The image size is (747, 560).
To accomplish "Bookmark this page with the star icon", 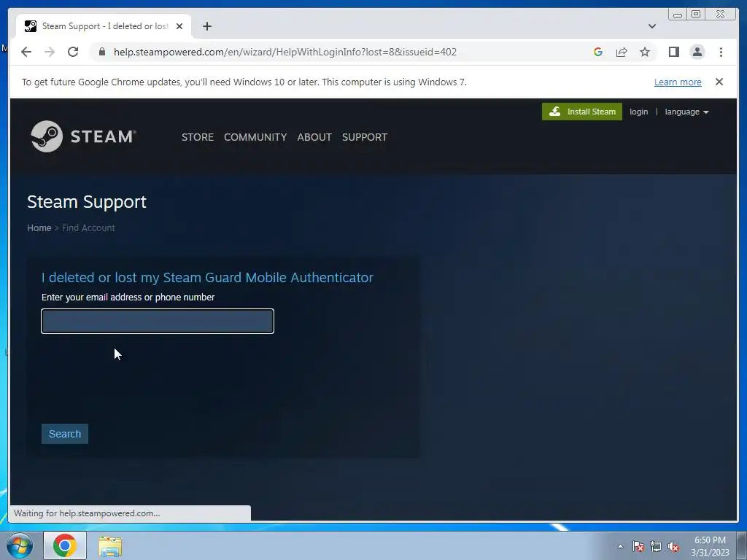I will [x=645, y=52].
